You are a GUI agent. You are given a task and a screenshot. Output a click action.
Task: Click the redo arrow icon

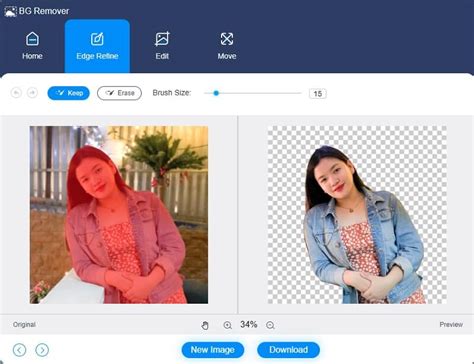tap(32, 93)
